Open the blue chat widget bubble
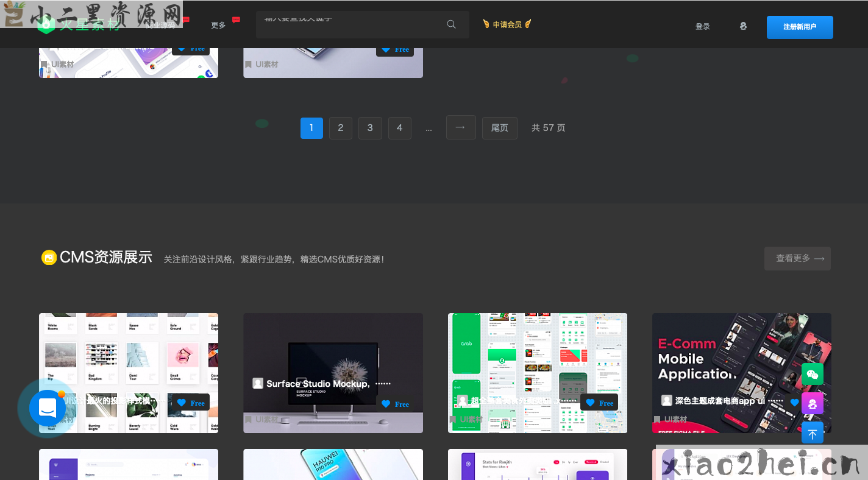 click(47, 408)
